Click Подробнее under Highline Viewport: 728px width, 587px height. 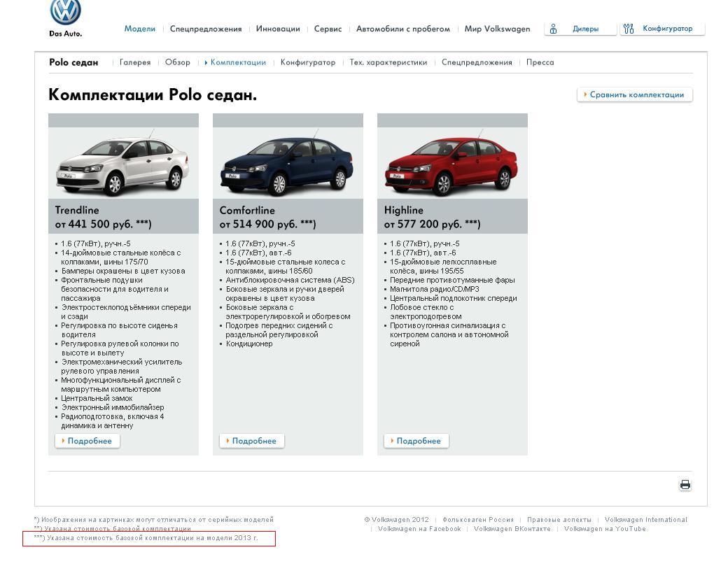click(x=416, y=441)
